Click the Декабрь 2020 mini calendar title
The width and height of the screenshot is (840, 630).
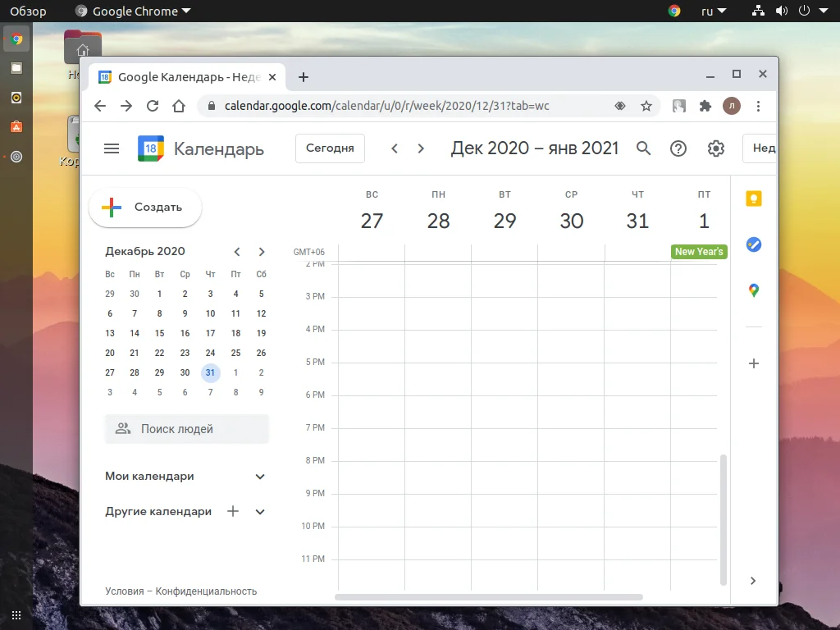145,251
